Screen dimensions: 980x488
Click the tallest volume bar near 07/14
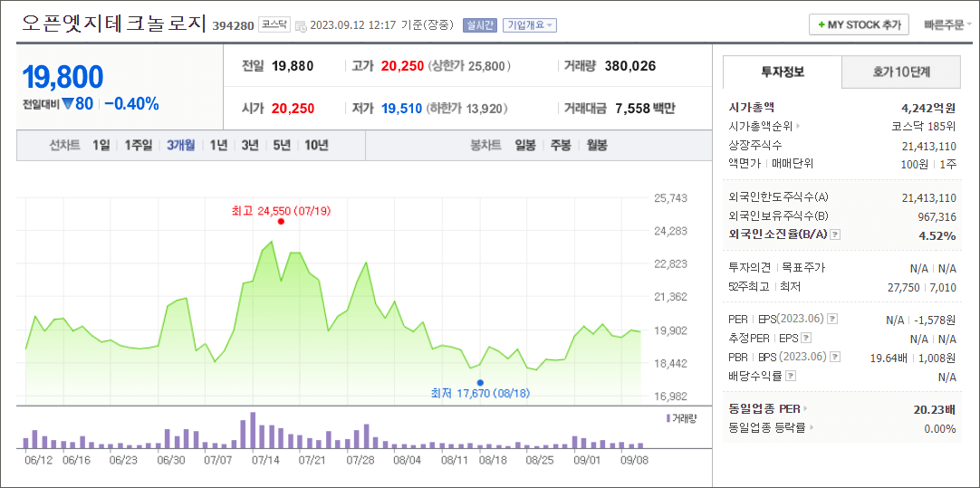coord(253,431)
